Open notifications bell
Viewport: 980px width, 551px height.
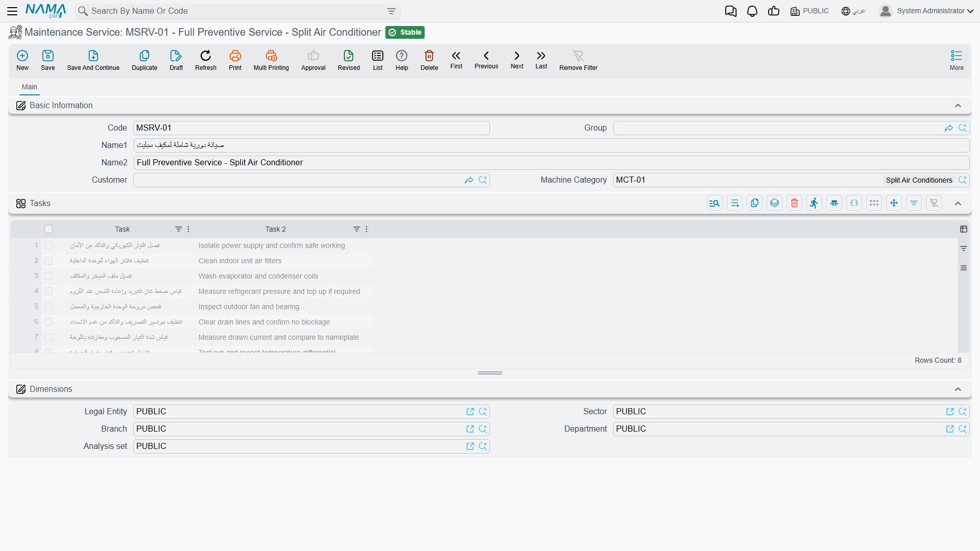[x=752, y=11]
